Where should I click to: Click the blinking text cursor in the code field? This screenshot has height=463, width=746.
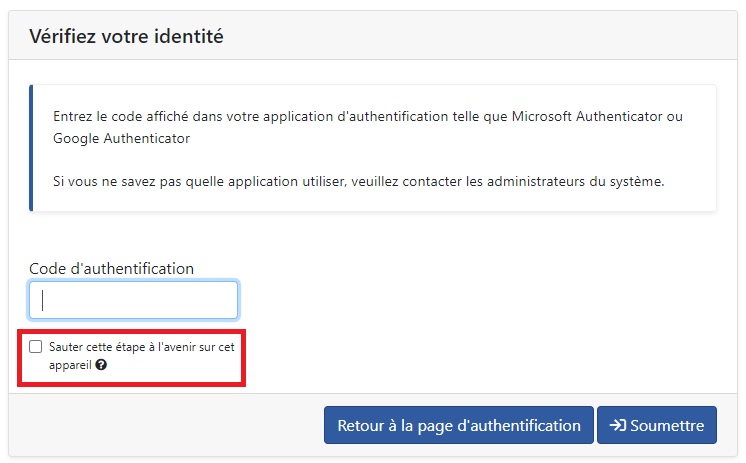(43, 300)
